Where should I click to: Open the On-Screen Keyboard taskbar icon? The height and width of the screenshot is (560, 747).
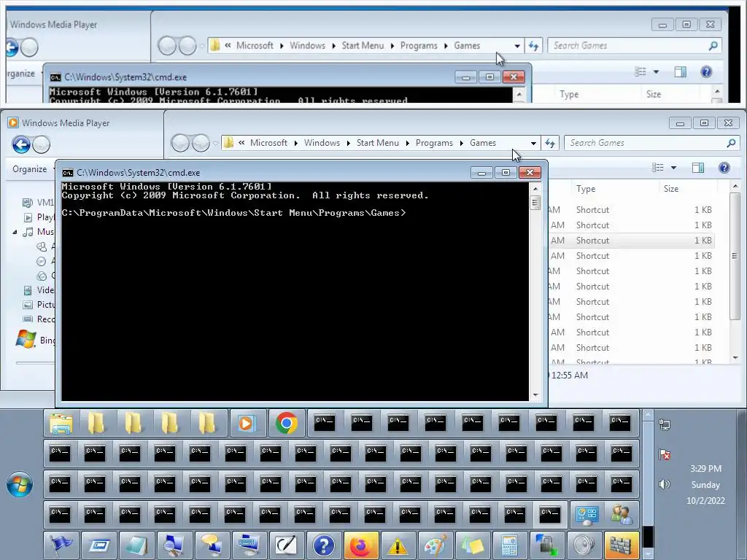click(x=248, y=545)
